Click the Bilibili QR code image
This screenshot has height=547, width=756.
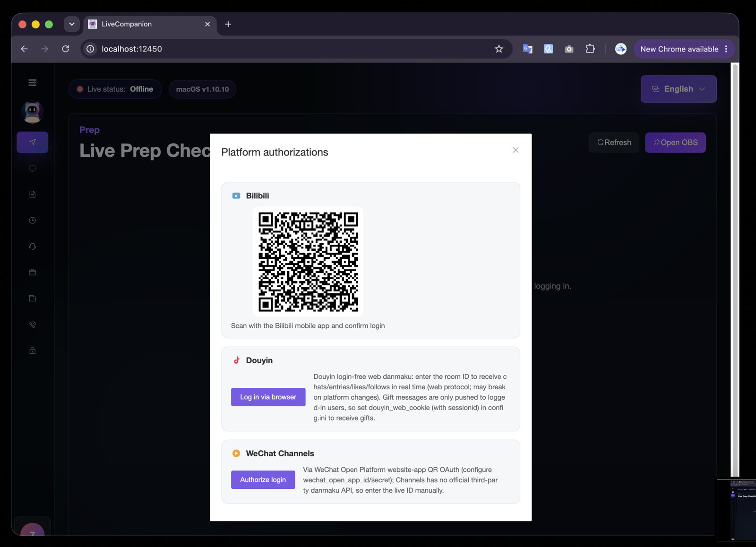(308, 262)
